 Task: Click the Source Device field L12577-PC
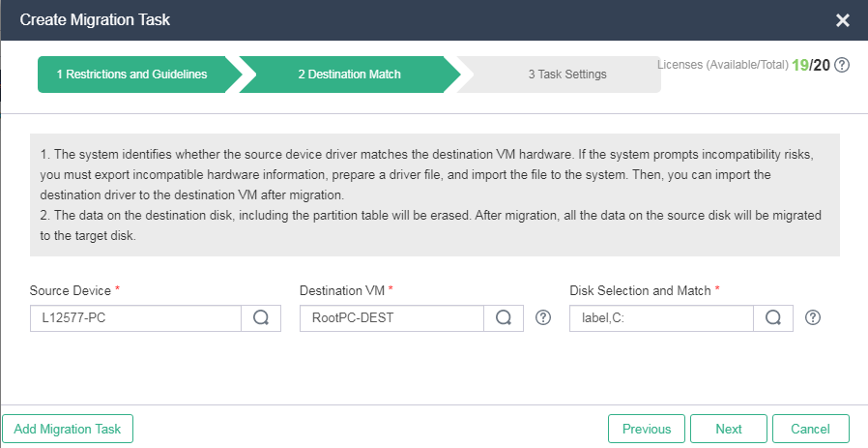(135, 318)
